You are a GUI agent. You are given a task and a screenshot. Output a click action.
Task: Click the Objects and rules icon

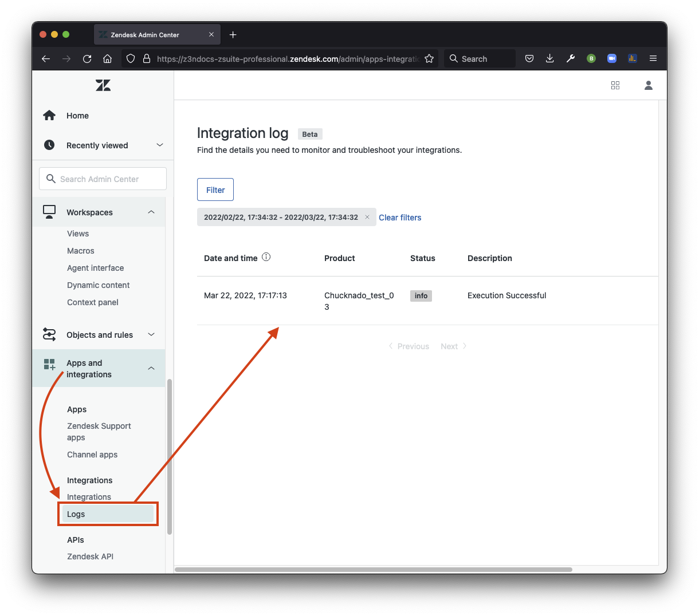tap(49, 334)
